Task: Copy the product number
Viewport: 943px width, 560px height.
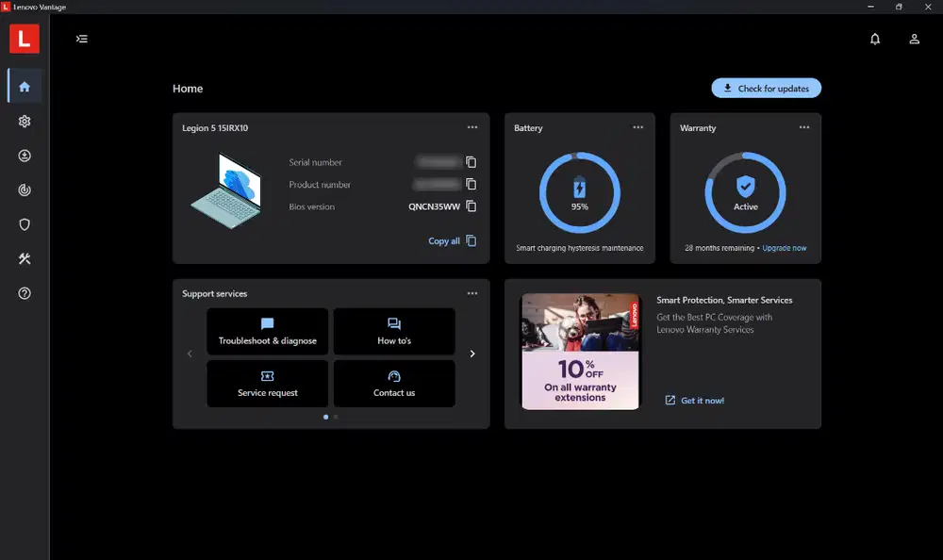Action: [x=471, y=184]
